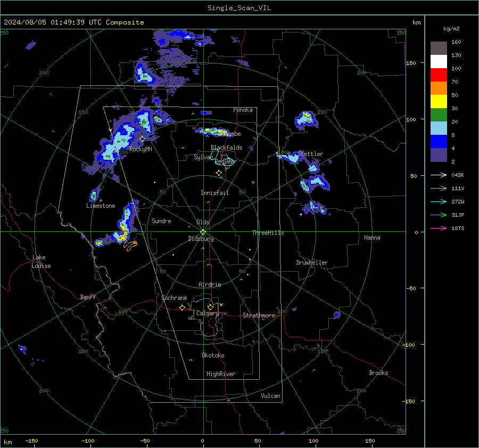Screen dimensions: 479x448
Task: Select the light blue 8-20 legend band
Action: [439, 128]
